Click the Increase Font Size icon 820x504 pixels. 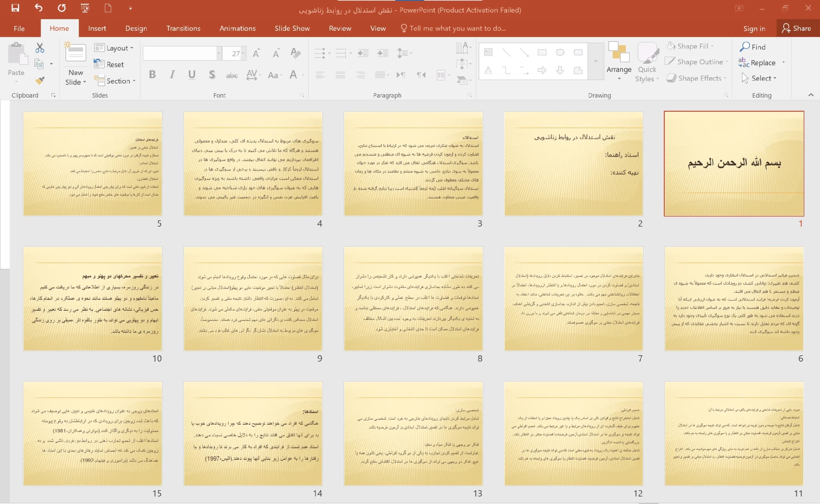(256, 53)
